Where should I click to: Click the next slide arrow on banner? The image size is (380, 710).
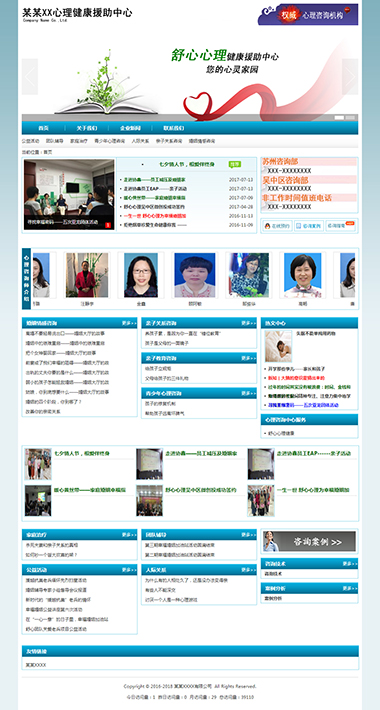tap(350, 77)
